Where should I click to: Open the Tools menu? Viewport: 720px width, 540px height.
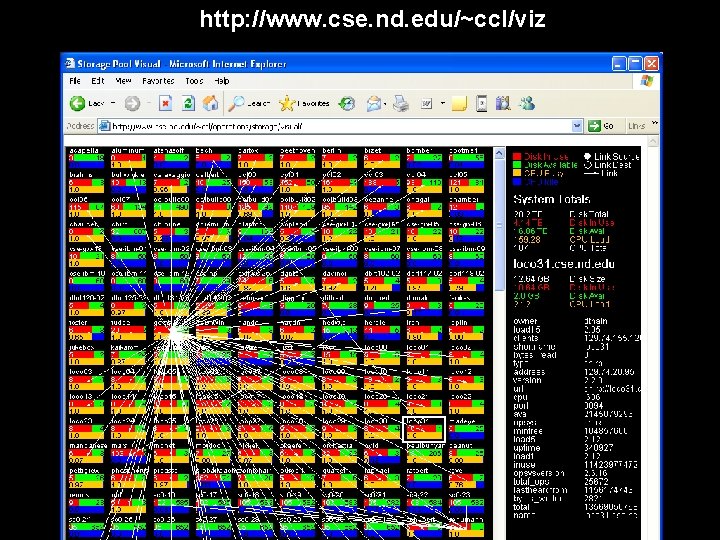click(x=194, y=81)
